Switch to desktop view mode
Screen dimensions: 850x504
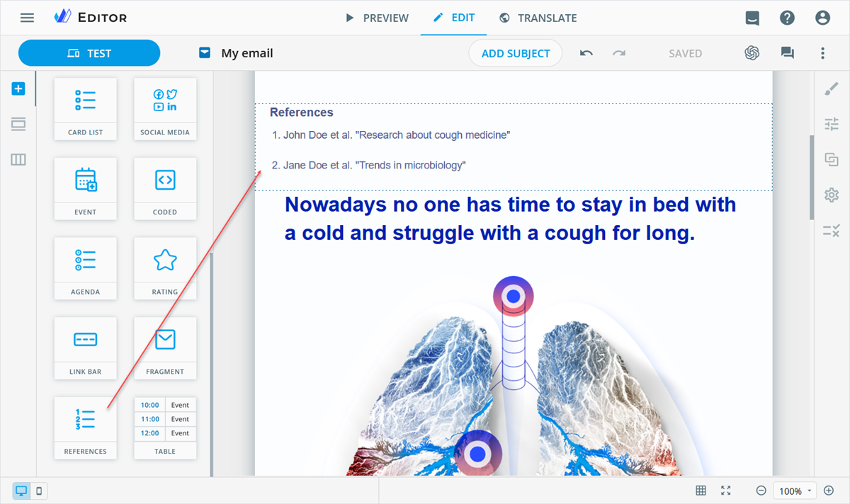[x=21, y=491]
